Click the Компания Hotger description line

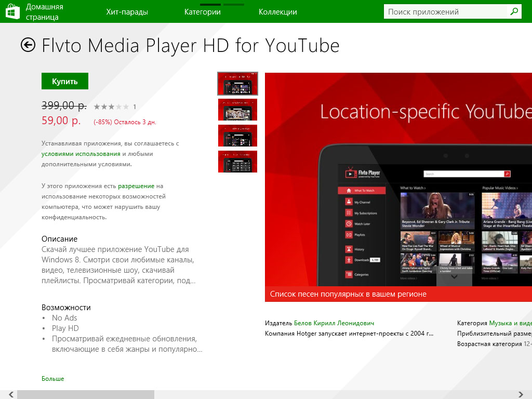click(x=349, y=334)
